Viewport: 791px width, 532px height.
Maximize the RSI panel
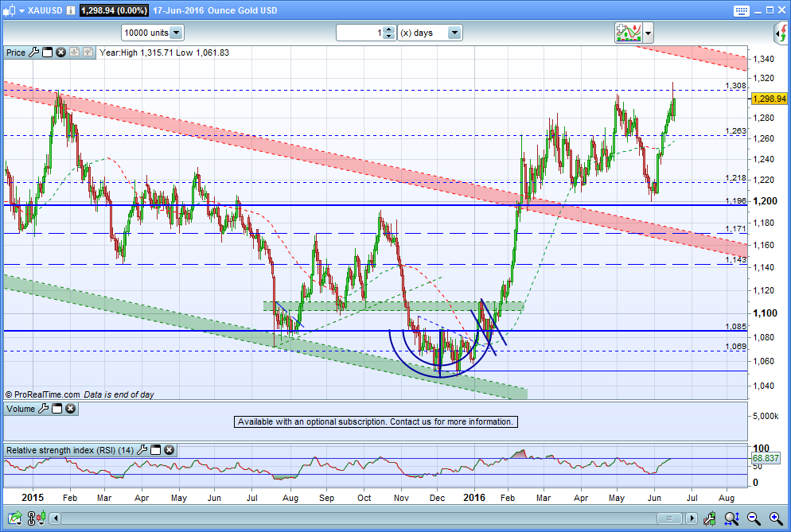[156, 450]
